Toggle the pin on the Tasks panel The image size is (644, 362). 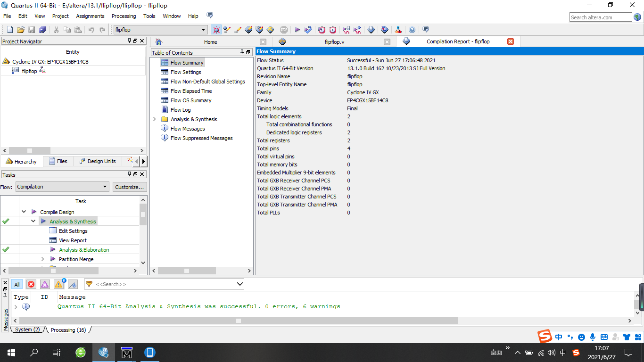[130, 174]
